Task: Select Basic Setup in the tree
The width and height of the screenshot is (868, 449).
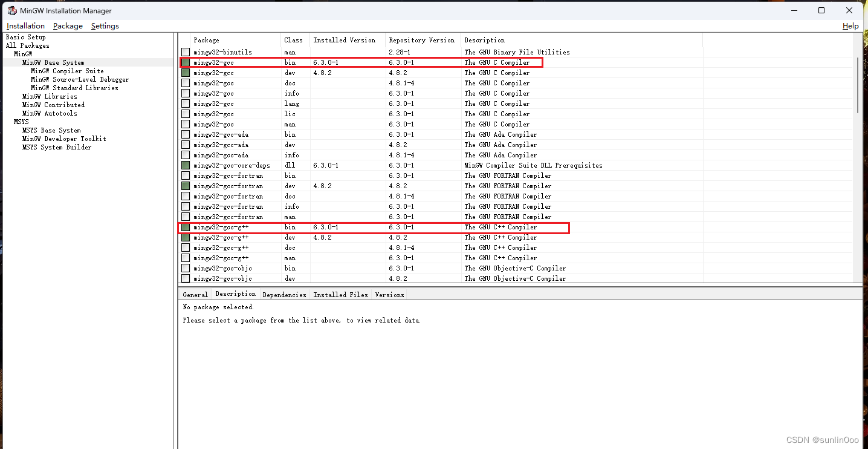Action: click(26, 37)
